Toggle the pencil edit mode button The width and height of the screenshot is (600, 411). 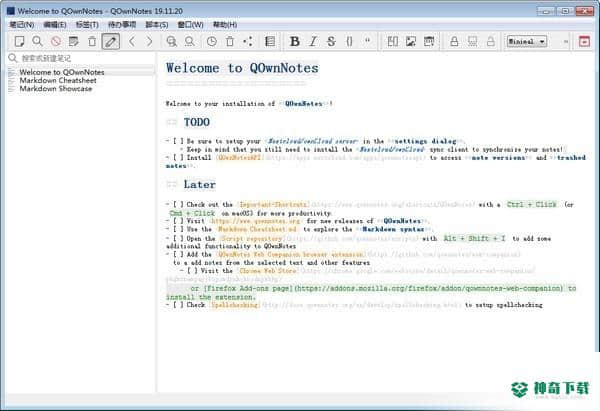tap(111, 41)
